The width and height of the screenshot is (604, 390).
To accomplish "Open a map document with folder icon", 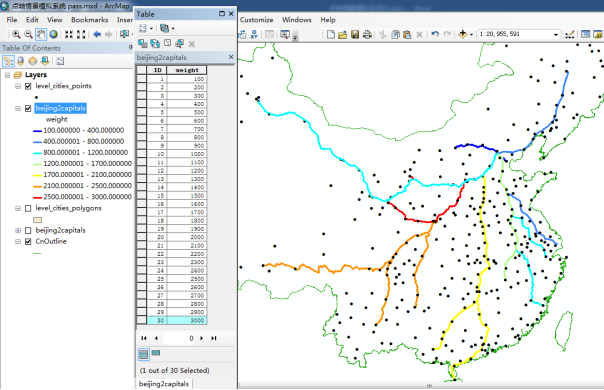I will 342,34.
